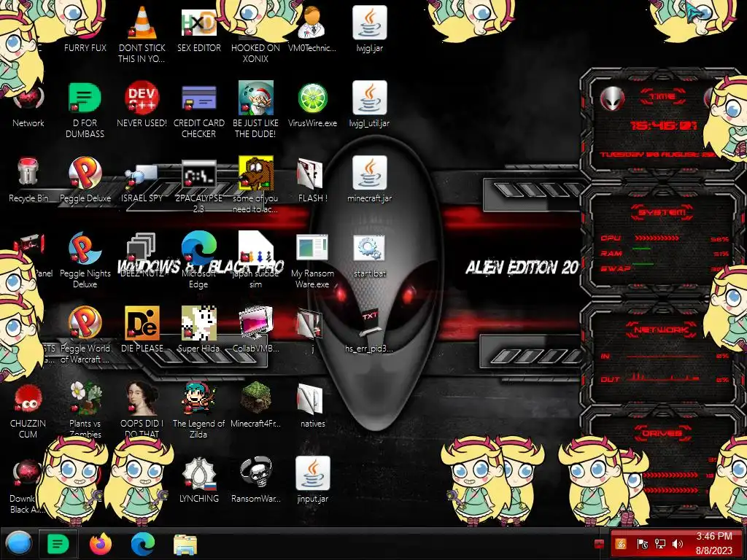Launch Plants vs Zombies shortcut

pyautogui.click(x=85, y=398)
